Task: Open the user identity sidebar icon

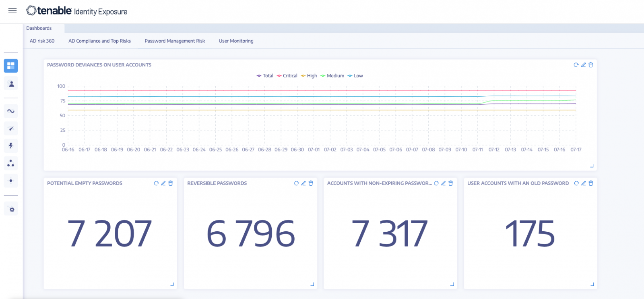Action: click(x=11, y=84)
